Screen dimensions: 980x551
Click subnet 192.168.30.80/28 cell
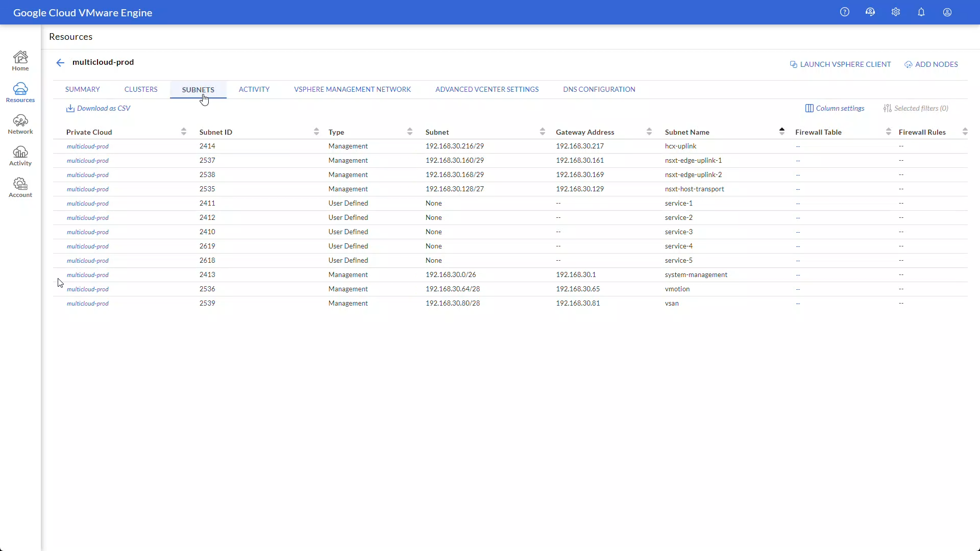453,303
